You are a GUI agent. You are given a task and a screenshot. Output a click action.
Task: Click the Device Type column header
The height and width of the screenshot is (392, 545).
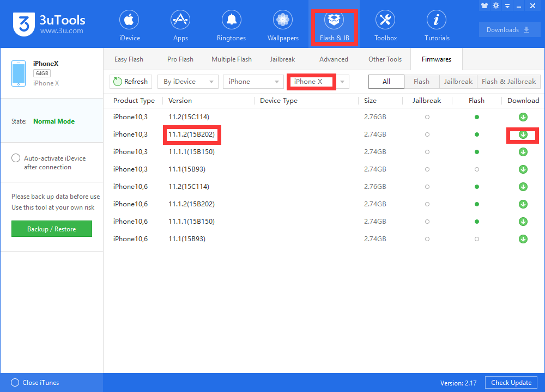tap(278, 101)
